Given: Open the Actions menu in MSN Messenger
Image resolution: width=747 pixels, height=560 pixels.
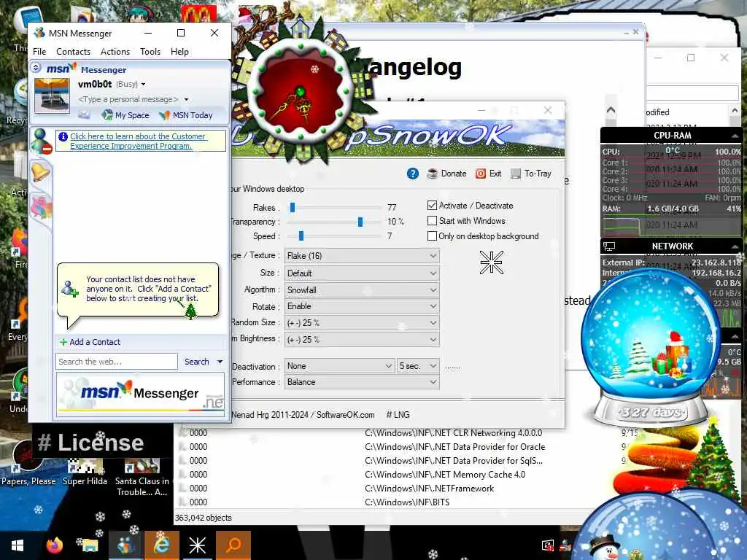Looking at the screenshot, I should [x=115, y=52].
